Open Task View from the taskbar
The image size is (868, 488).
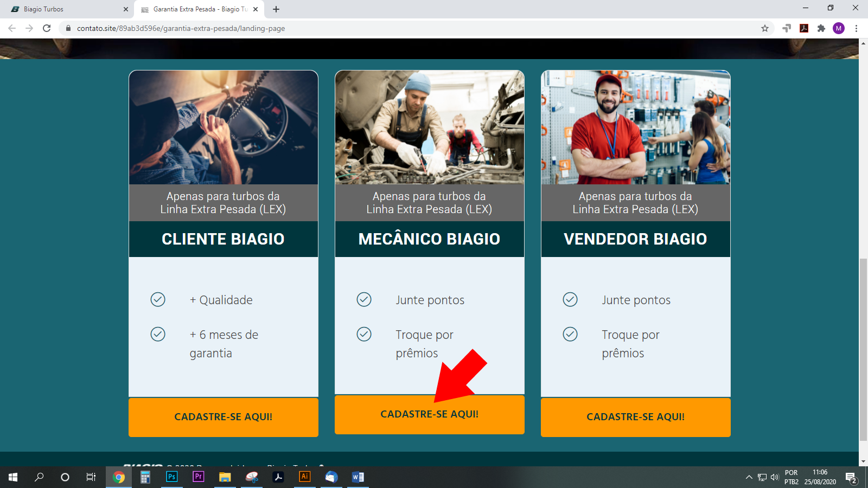point(91,477)
